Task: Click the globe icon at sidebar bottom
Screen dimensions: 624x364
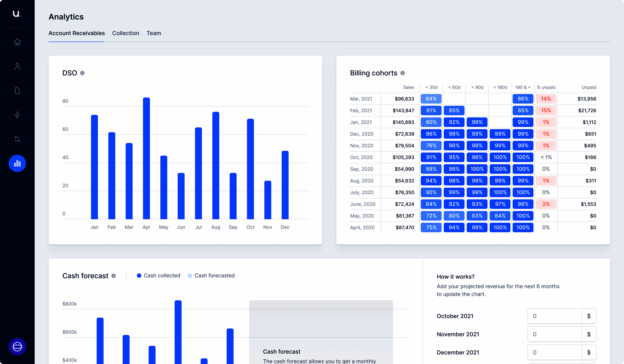Action: (x=17, y=346)
